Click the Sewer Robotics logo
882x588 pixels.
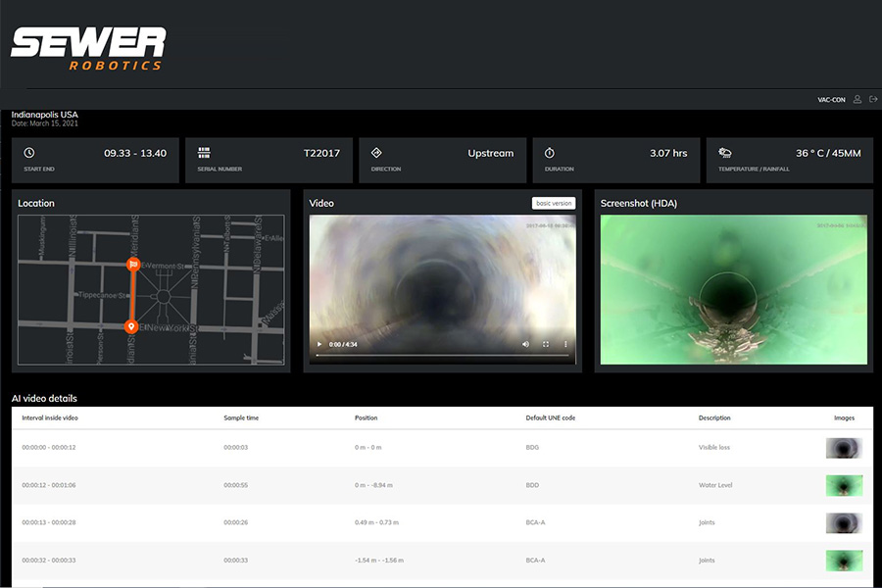(x=88, y=48)
